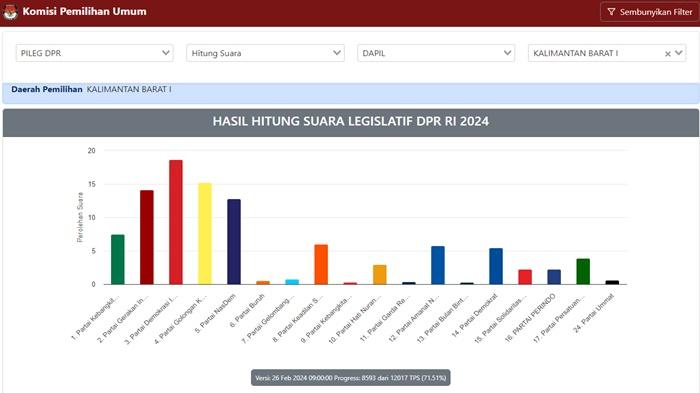The height and width of the screenshot is (393, 700).
Task: Click the version and progress status badge
Action: coord(350,378)
